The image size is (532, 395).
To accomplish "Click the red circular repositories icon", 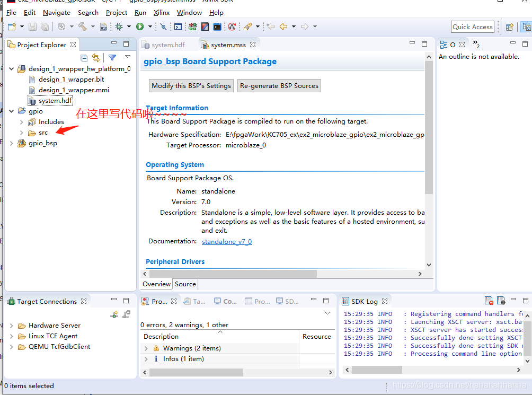I will click(232, 27).
